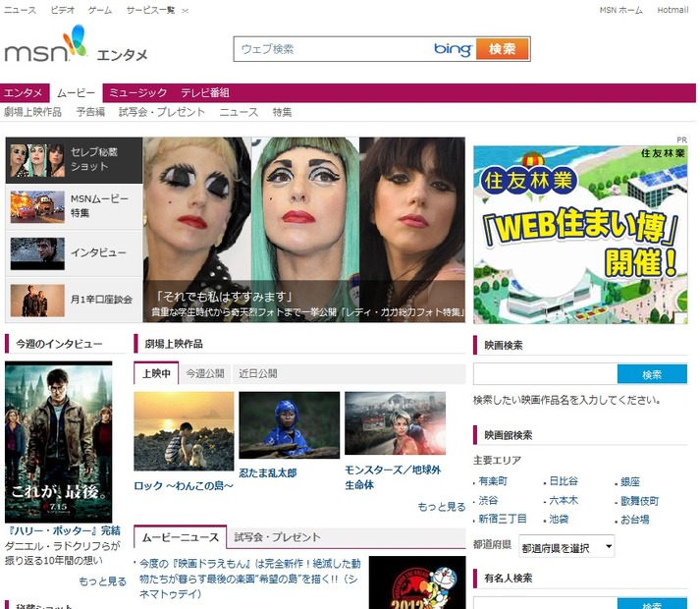
Task: Expand the サービス一覧 dropdown arrow
Action: coord(186,10)
